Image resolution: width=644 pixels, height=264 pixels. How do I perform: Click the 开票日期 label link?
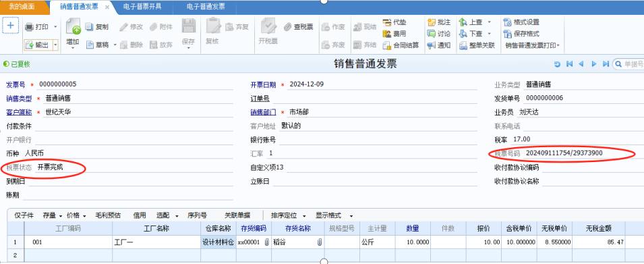tap(264, 84)
